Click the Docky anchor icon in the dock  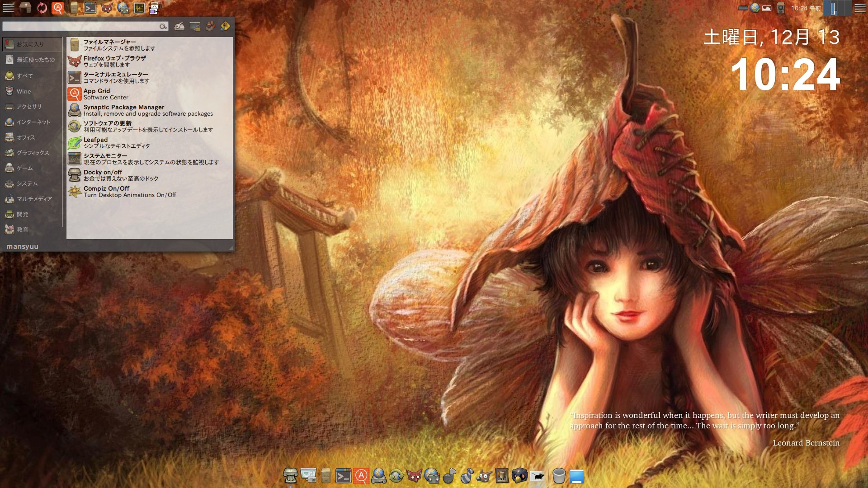[x=290, y=476]
